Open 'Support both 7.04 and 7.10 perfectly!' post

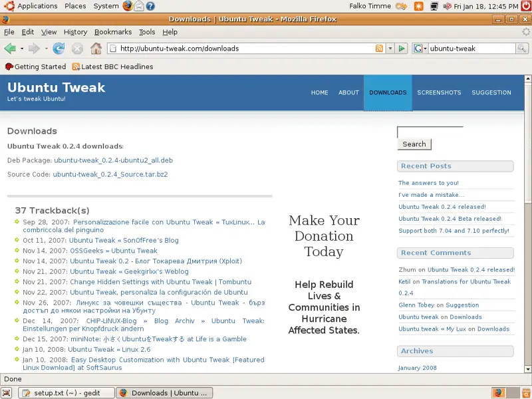click(454, 231)
